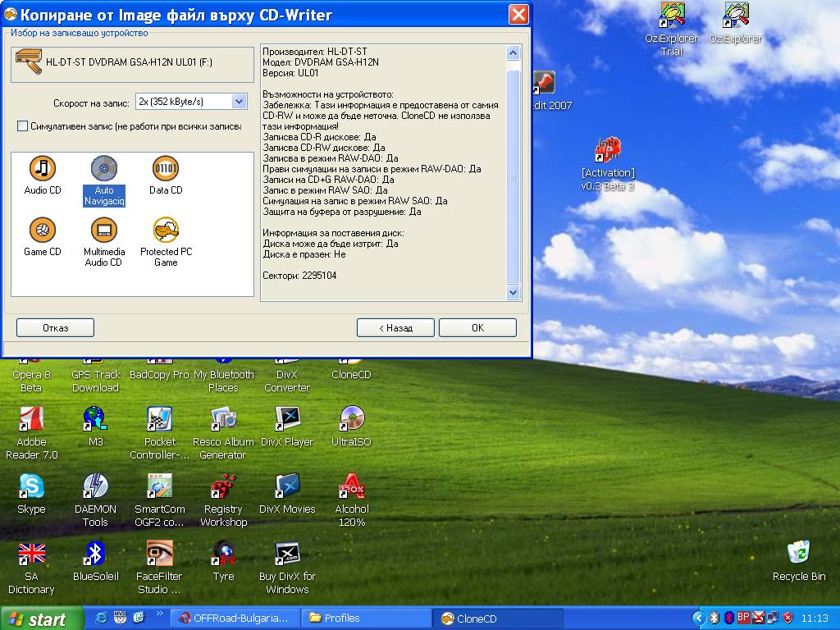Switch to the Profiles taskbar window
Image resolution: width=840 pixels, height=630 pixels.
pos(366,618)
